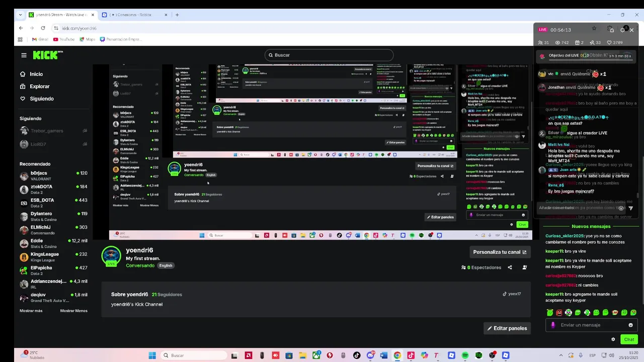The image size is (644, 362).
Task: Select the angry red emote
Action: [559, 313]
